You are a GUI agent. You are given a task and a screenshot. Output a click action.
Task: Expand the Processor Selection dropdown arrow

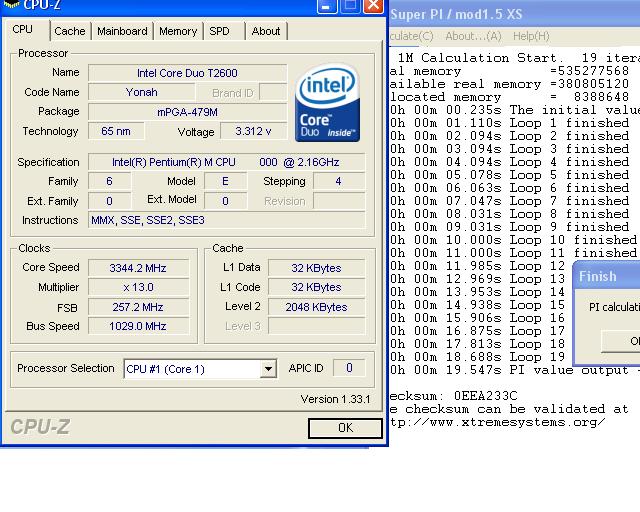268,369
